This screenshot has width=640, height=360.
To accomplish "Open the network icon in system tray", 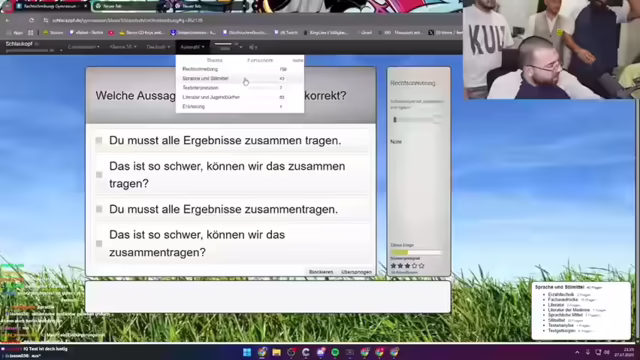I will (x=598, y=352).
